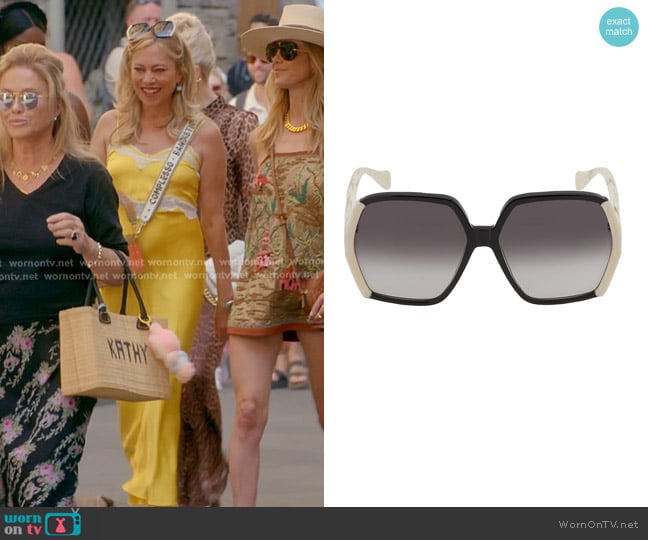
Task: Open the TV scene photo of women walking
Action: point(162,253)
